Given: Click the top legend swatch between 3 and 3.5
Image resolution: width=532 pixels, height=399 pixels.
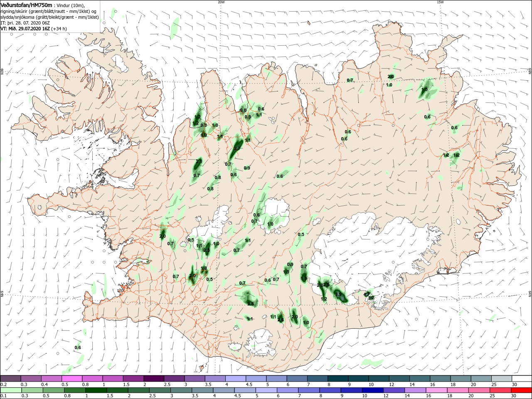Looking at the screenshot, I should [x=195, y=379].
